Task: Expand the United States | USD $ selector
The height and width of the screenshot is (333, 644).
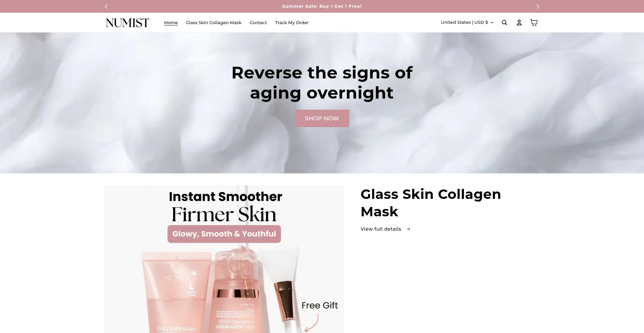Action: (467, 22)
